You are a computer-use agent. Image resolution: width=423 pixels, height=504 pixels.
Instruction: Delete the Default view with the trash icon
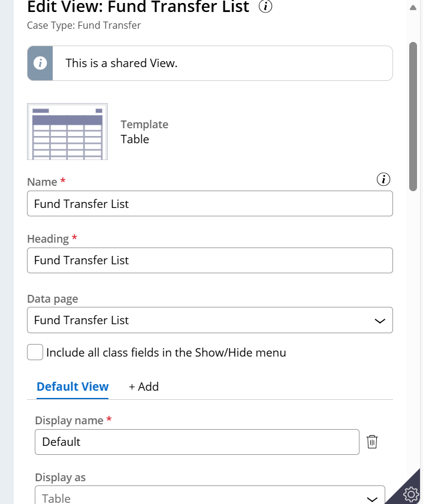click(372, 442)
